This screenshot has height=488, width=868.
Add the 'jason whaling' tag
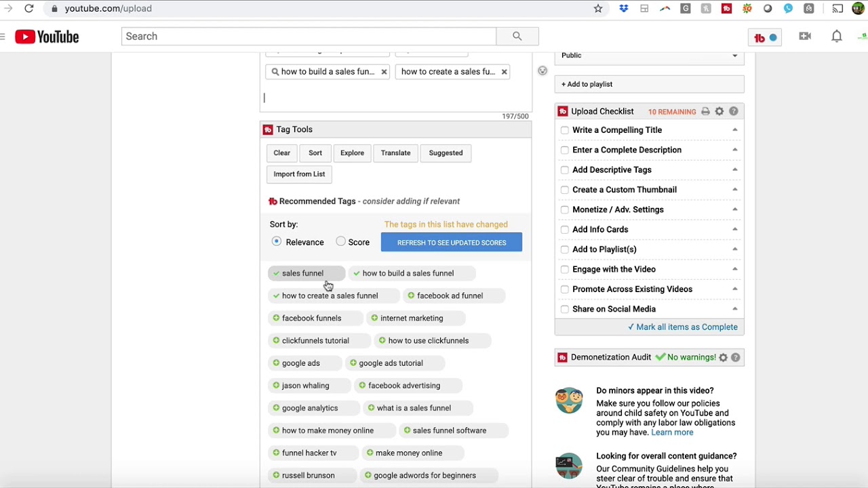tap(310, 385)
